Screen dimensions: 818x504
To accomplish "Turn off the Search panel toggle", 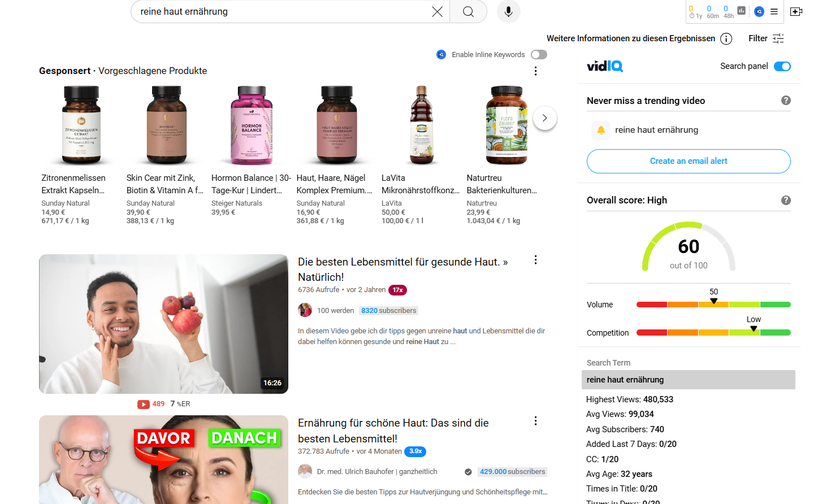I will tap(782, 66).
